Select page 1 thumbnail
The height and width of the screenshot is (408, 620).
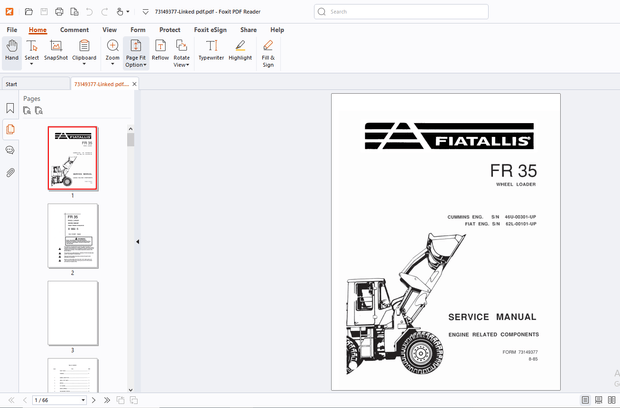click(x=73, y=158)
